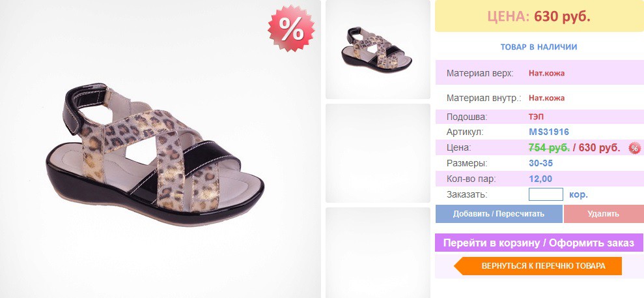This screenshot has width=644, height=298.
Task: Focus the Заказать quantity input field
Action: 546,194
